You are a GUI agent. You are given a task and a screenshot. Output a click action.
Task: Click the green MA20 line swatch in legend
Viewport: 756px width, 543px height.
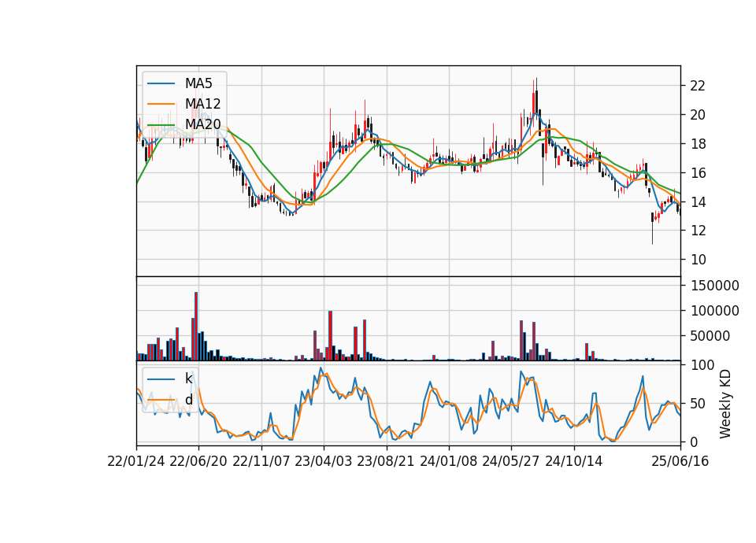161,124
